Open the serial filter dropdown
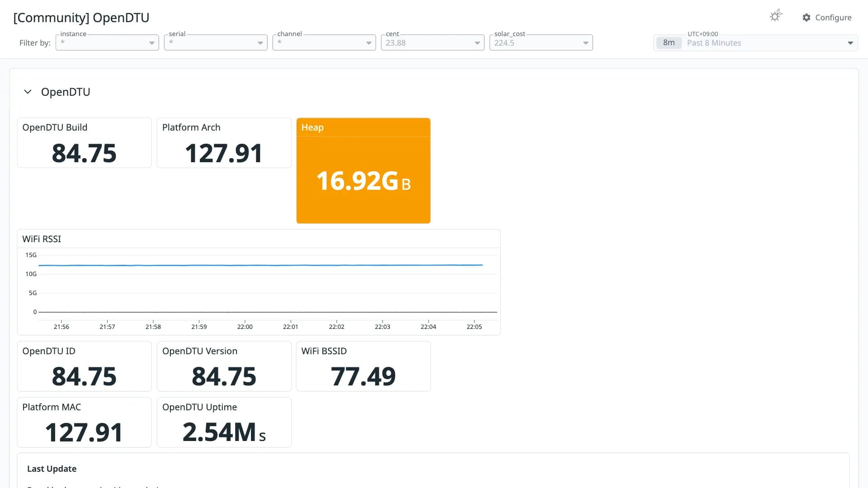 pos(216,42)
